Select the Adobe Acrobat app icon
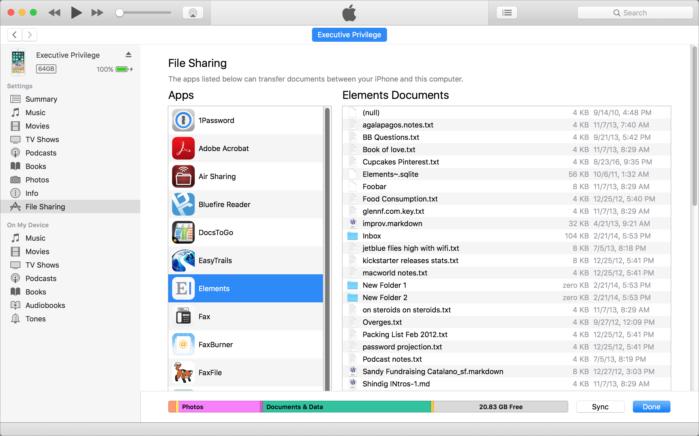 [x=183, y=148]
